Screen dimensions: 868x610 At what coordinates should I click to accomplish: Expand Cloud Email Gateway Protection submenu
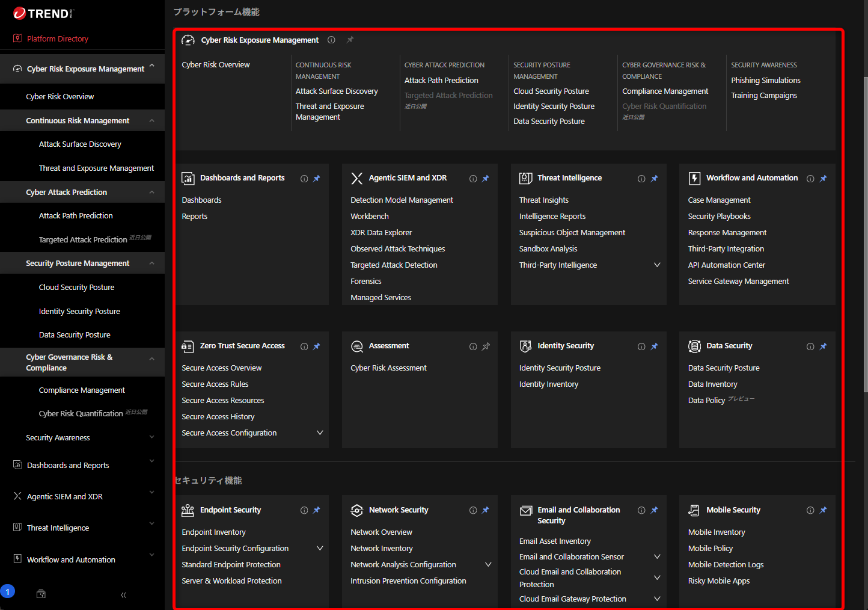(657, 599)
